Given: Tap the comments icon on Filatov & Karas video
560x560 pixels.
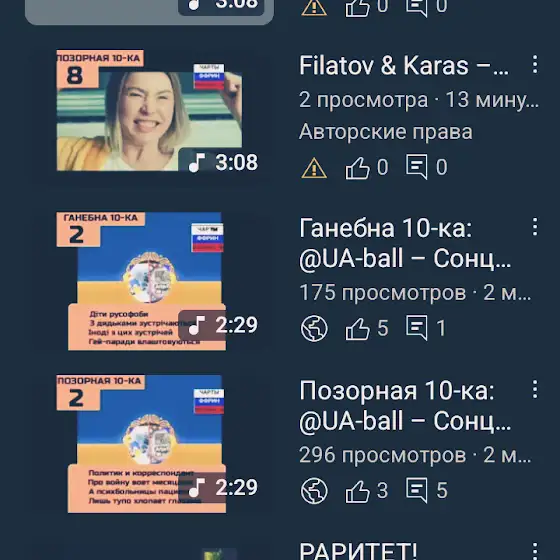Looking at the screenshot, I should (x=416, y=167).
